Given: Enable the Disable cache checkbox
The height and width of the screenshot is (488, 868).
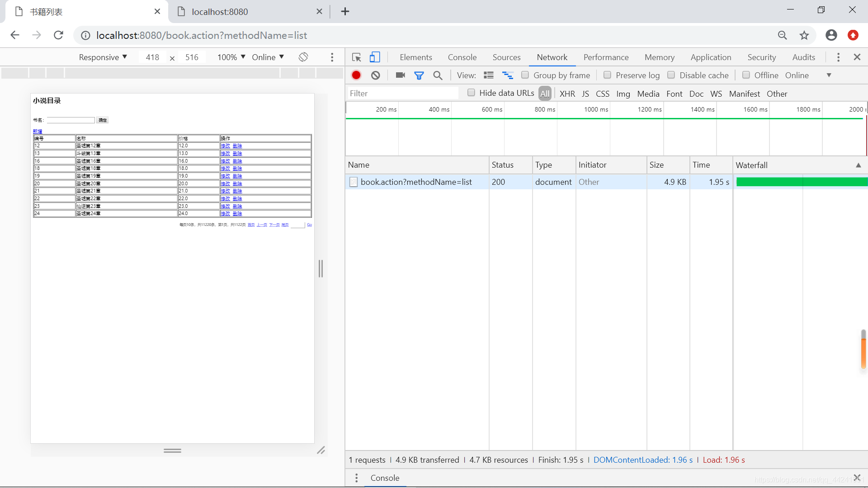Looking at the screenshot, I should 671,75.
